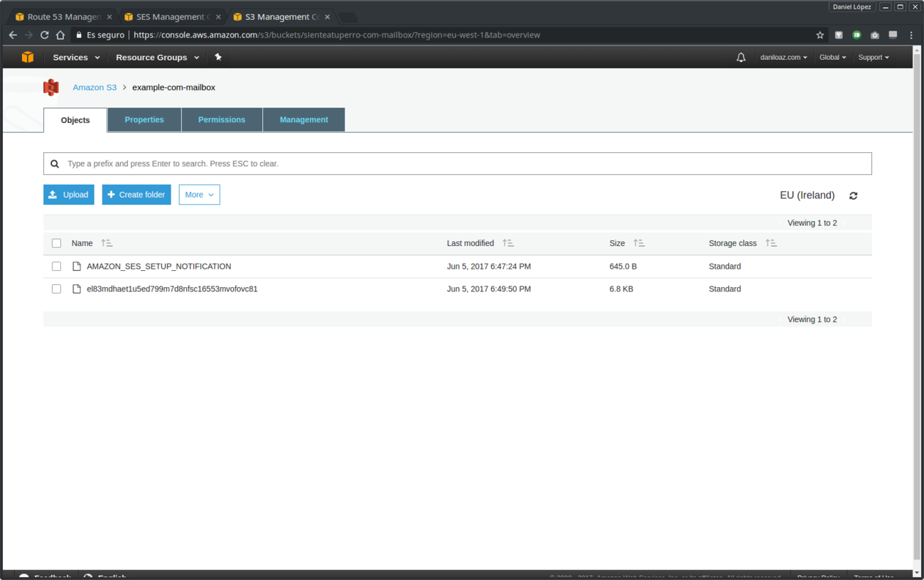Check the AMAZON_SES_SETUP_NOTIFICATION checkbox
The image size is (924, 580).
(x=56, y=267)
